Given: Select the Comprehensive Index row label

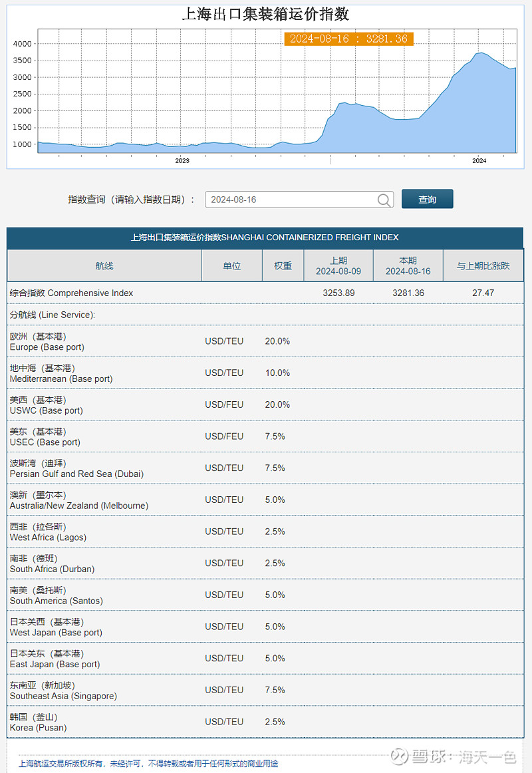Looking at the screenshot, I should 72,293.
